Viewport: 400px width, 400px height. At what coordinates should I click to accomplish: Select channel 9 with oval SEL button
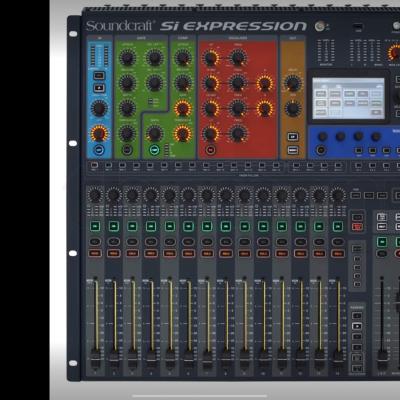244,241
